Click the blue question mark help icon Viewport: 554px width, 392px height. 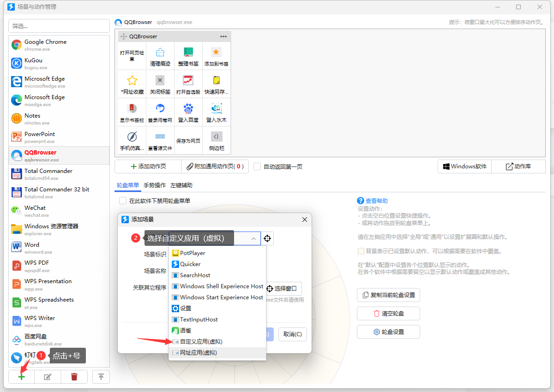tap(361, 201)
